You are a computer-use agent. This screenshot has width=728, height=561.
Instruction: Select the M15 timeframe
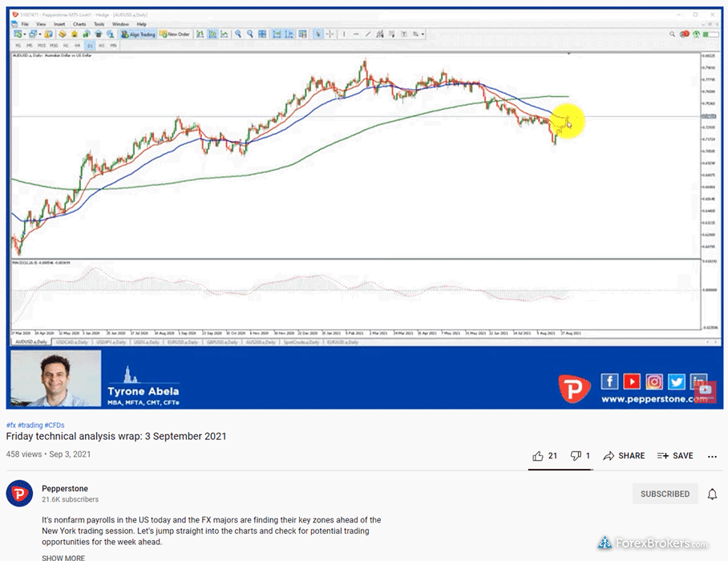pos(42,46)
